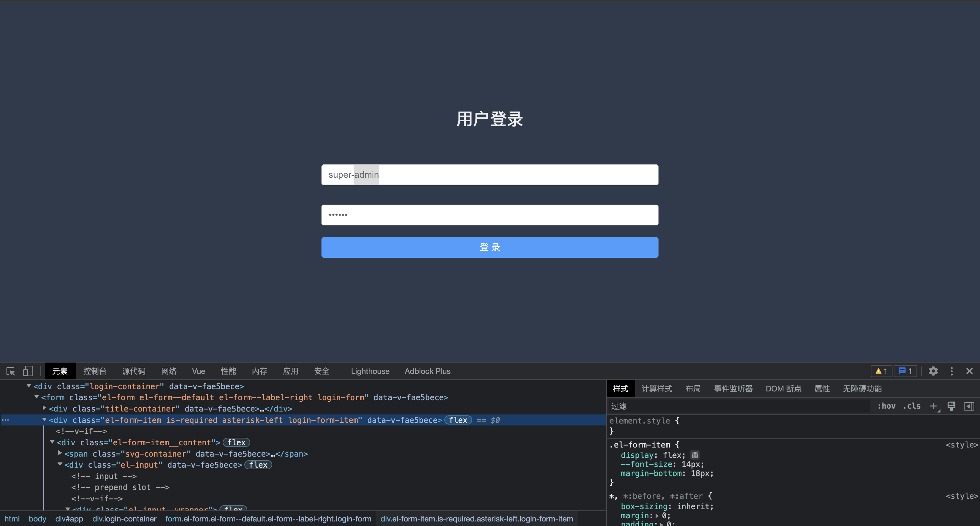The height and width of the screenshot is (526, 980).
Task: Focus the password input field
Action: pyautogui.click(x=490, y=215)
